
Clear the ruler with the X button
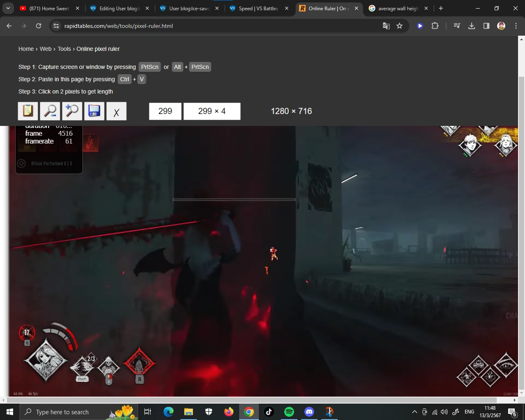pyautogui.click(x=116, y=111)
